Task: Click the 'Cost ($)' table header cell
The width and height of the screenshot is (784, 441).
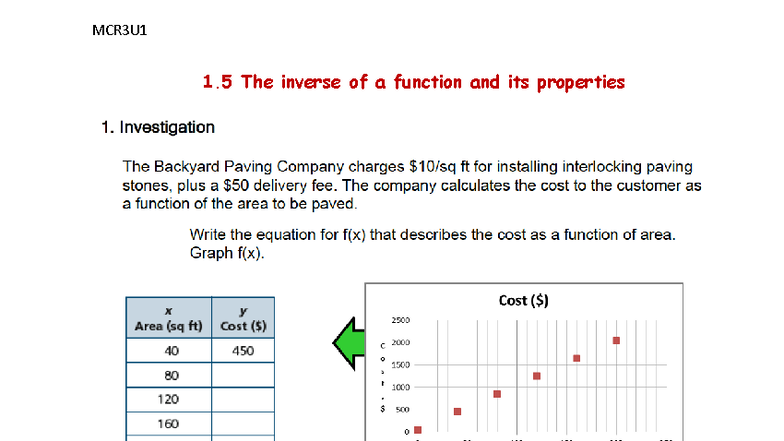Action: click(x=243, y=318)
